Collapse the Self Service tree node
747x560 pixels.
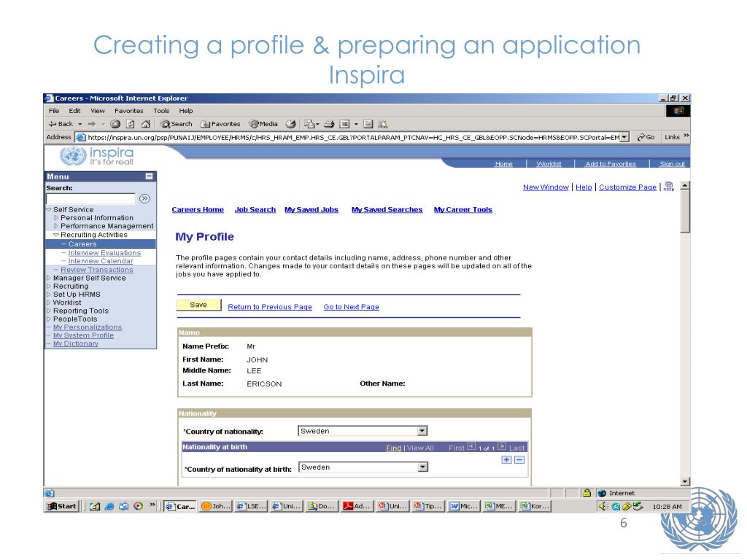pos(49,209)
